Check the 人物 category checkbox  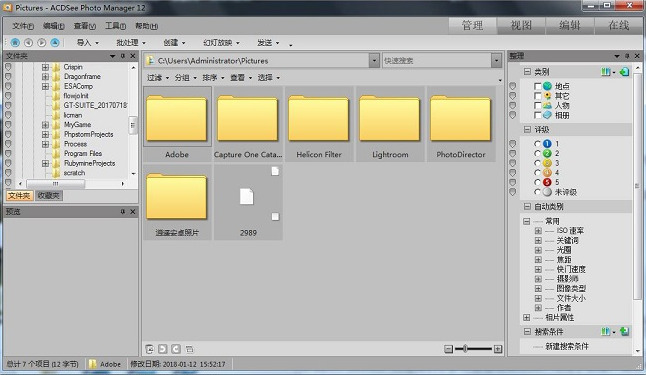537,105
